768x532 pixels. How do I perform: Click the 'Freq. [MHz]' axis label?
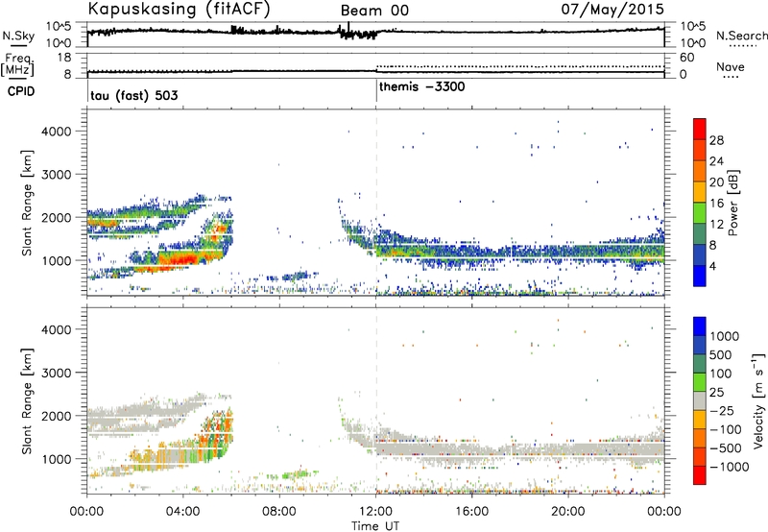pyautogui.click(x=18, y=64)
